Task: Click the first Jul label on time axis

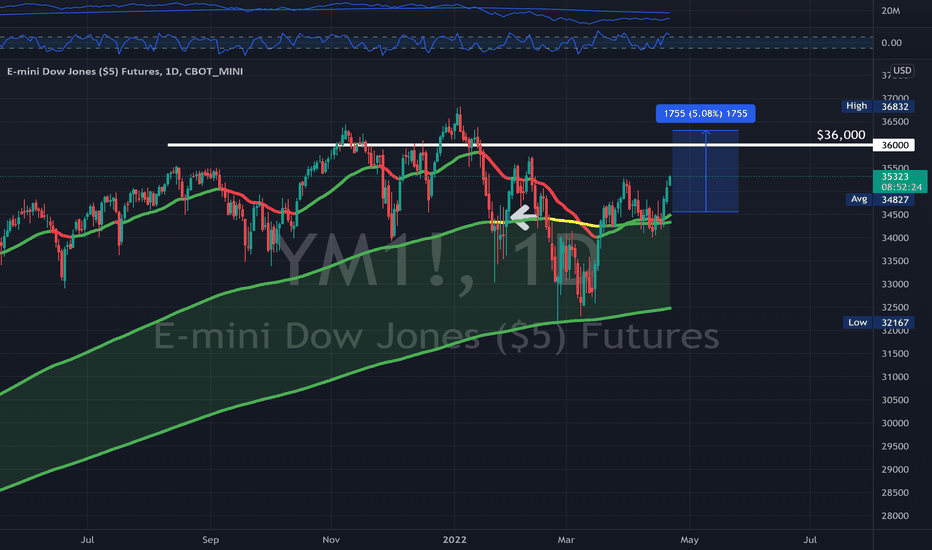Action: [x=87, y=540]
